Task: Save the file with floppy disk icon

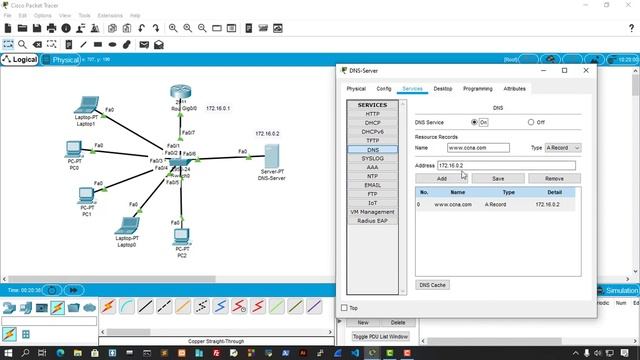Action: click(x=37, y=28)
